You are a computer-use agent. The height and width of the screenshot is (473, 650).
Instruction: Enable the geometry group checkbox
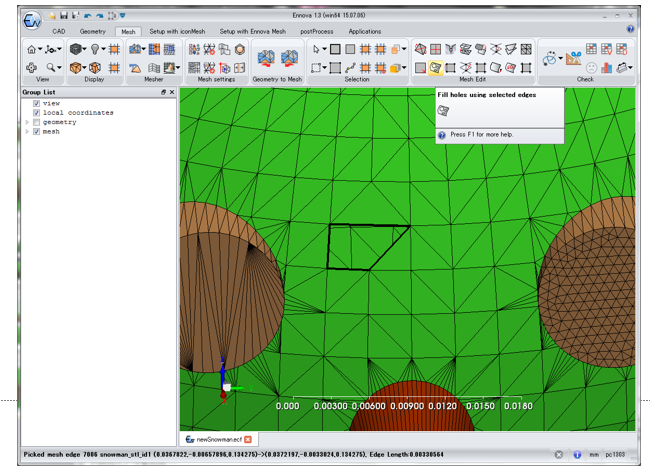(37, 122)
